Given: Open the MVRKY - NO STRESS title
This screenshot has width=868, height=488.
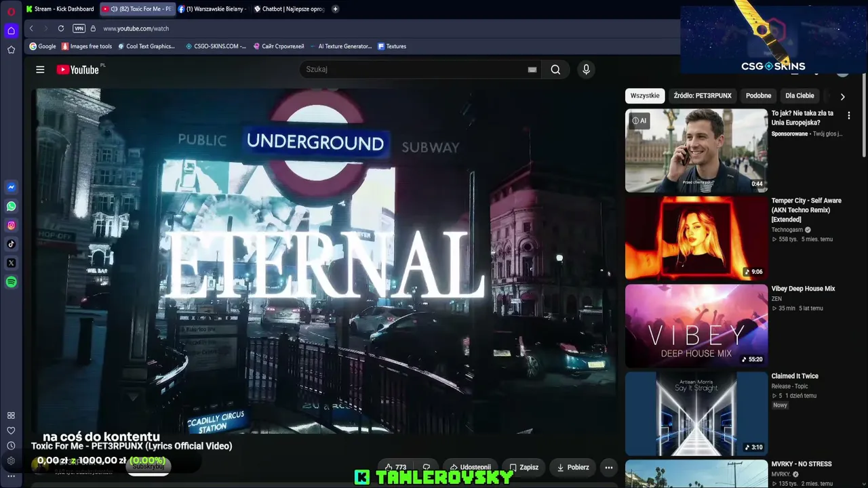Looking at the screenshot, I should tap(802, 464).
